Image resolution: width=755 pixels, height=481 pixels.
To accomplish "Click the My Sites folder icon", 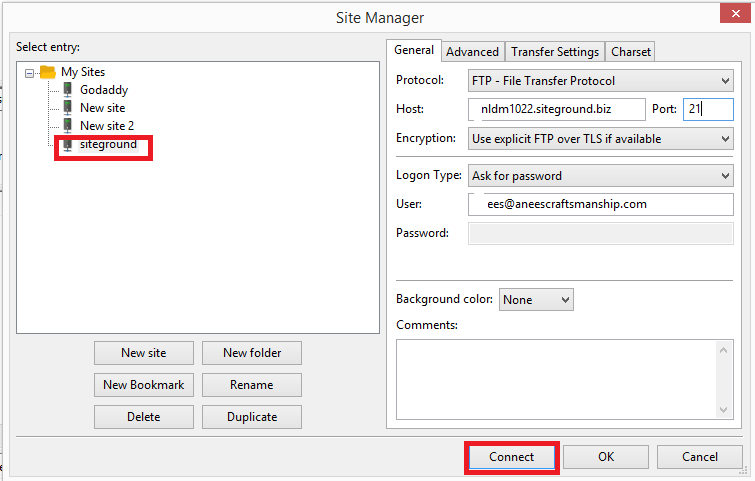I will click(48, 72).
